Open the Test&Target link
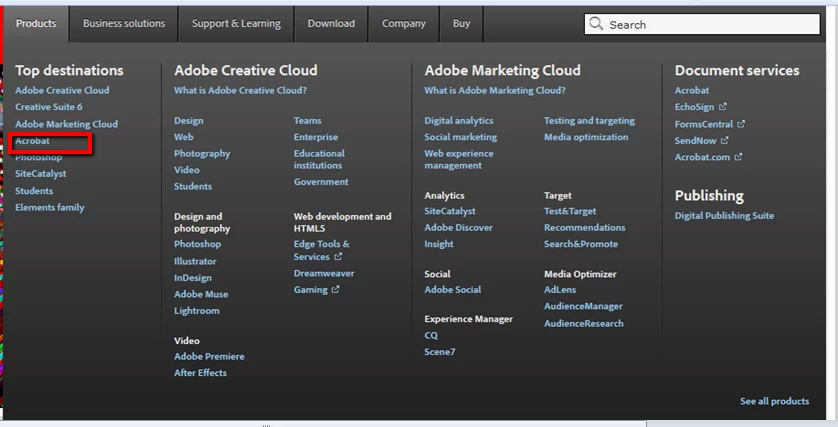Image resolution: width=838 pixels, height=427 pixels. click(570, 212)
